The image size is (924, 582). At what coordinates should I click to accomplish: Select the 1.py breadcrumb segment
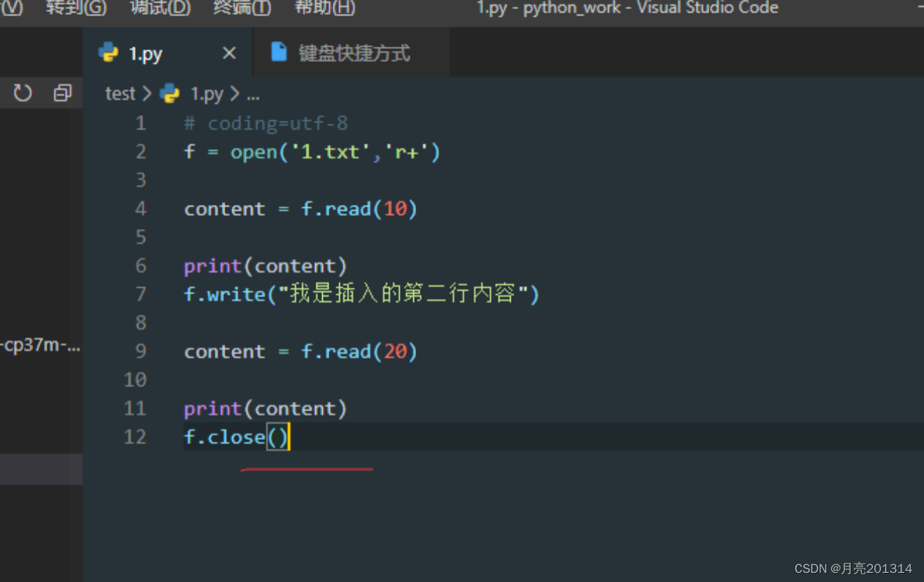point(207,93)
